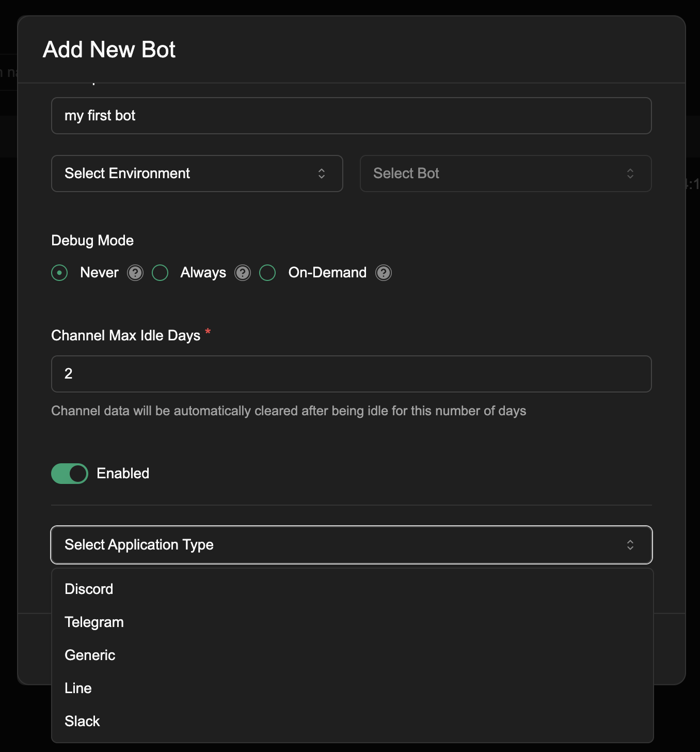Click chevron icon in Select Bot
Viewport: 700px width, 752px height.
(630, 174)
